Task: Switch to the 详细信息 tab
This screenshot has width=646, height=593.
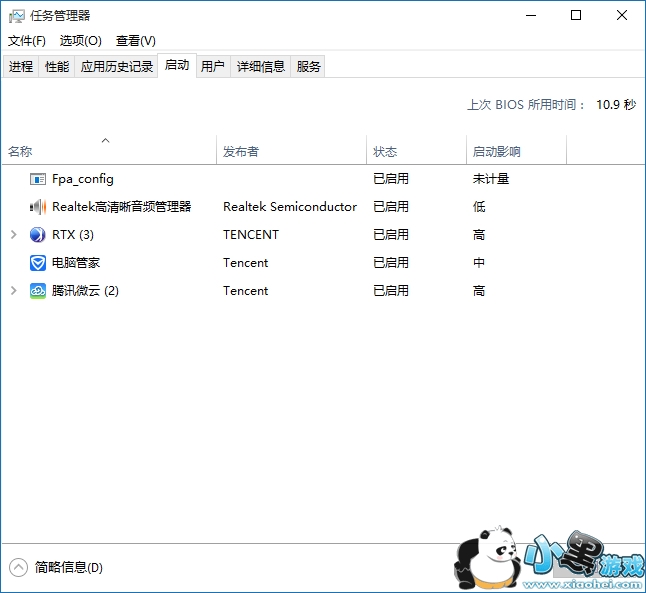Action: (261, 66)
